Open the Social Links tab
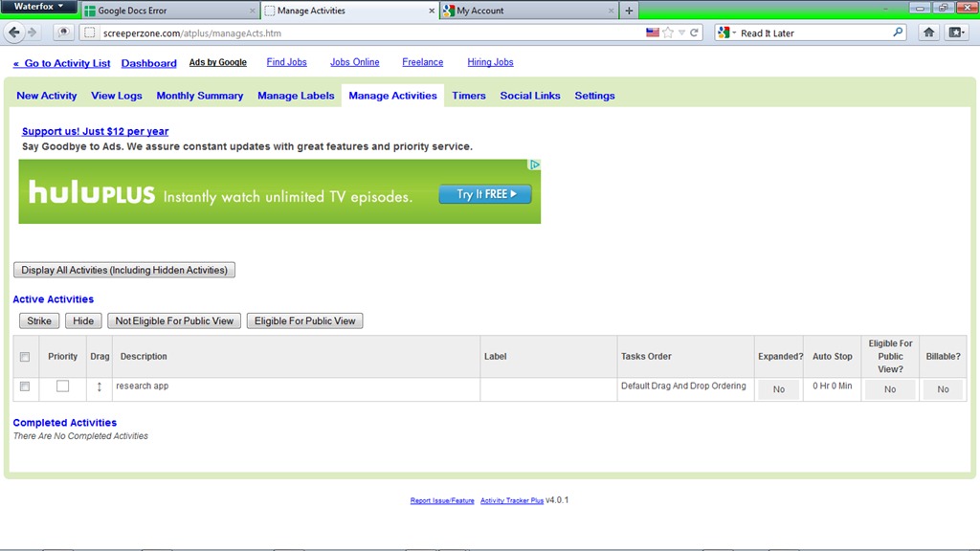Screen dimensions: 980x551 coord(530,96)
